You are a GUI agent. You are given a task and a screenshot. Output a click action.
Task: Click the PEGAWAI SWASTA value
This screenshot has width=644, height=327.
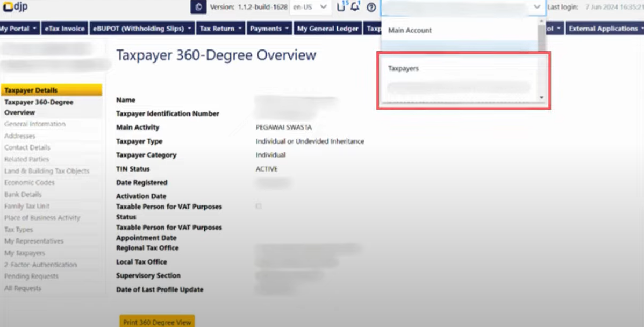pos(284,127)
